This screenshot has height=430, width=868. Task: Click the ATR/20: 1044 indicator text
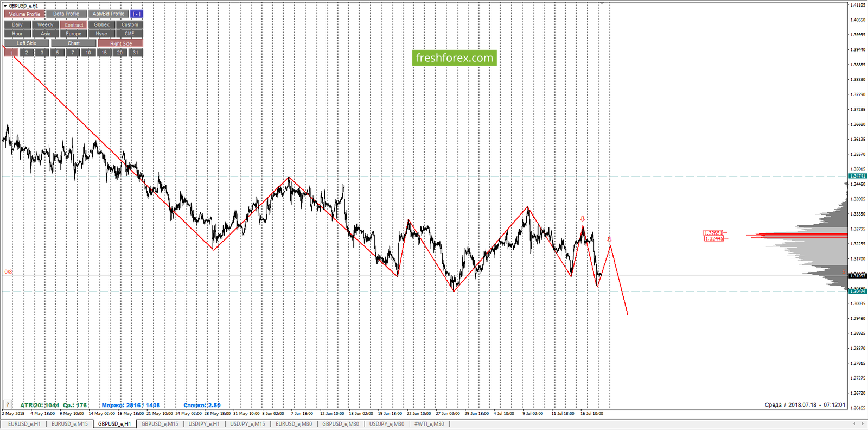40,405
